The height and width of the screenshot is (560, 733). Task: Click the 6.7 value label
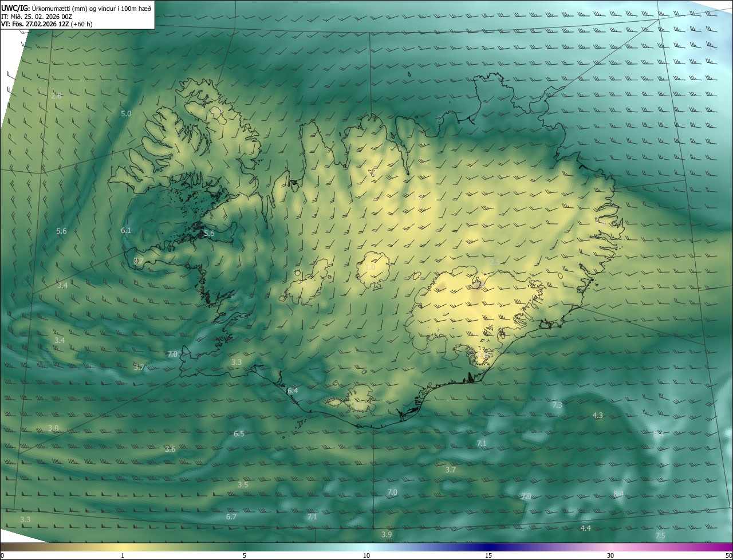(231, 516)
